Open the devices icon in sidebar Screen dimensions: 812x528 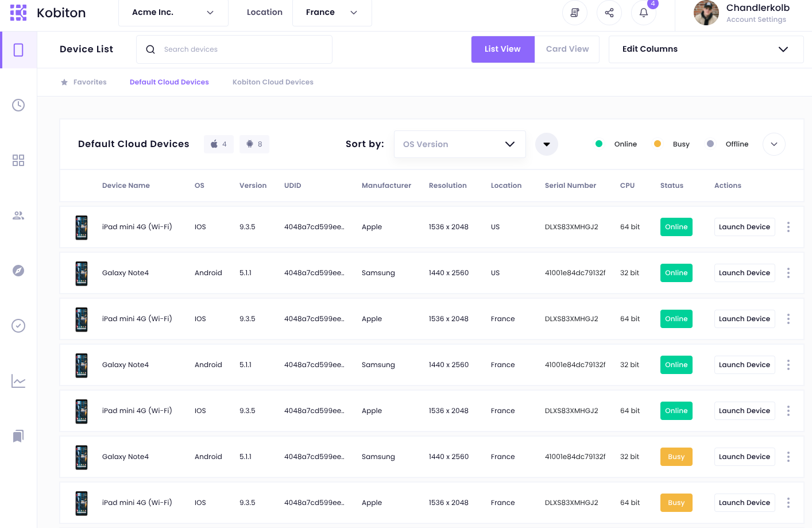point(18,50)
